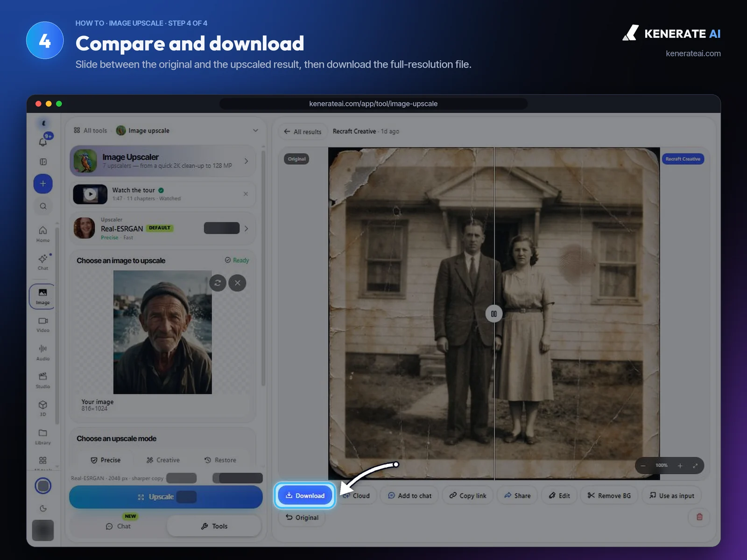Screen dimensions: 747x560
Task: Click the Share button
Action: click(517, 496)
